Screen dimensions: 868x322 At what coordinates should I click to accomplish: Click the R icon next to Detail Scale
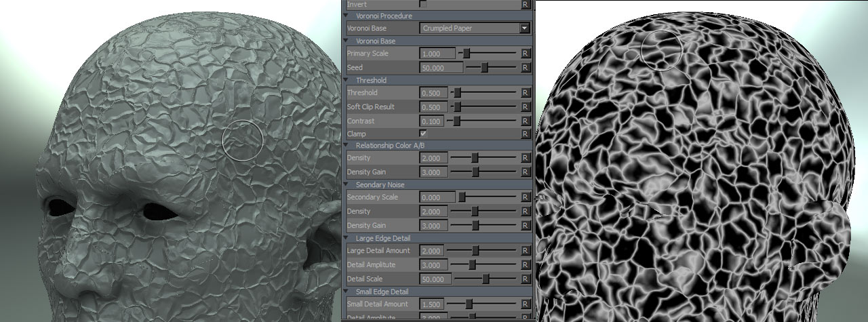525,279
